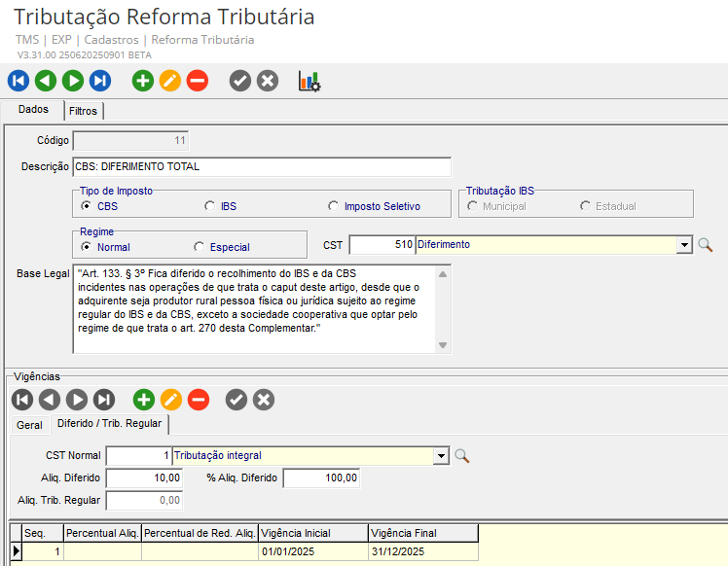The height and width of the screenshot is (566, 728).
Task: Select Municipal under Tributação IBS
Action: coord(473,206)
